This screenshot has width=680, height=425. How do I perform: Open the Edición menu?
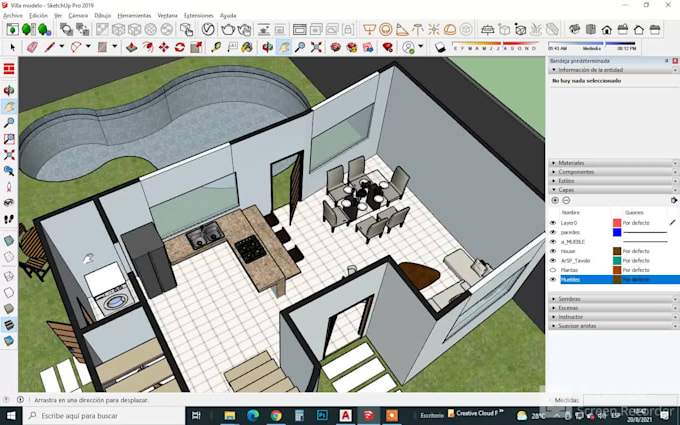(x=38, y=16)
